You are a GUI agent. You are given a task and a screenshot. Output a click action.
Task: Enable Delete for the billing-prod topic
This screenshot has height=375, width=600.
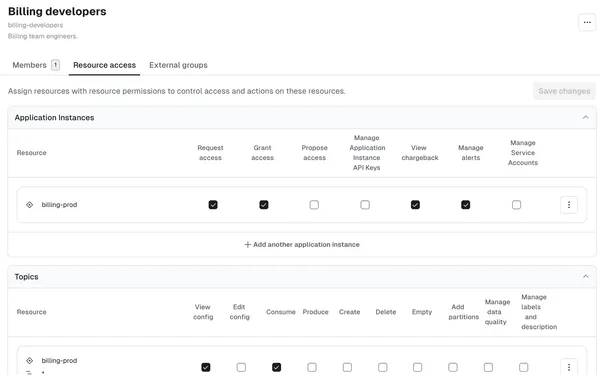click(382, 367)
